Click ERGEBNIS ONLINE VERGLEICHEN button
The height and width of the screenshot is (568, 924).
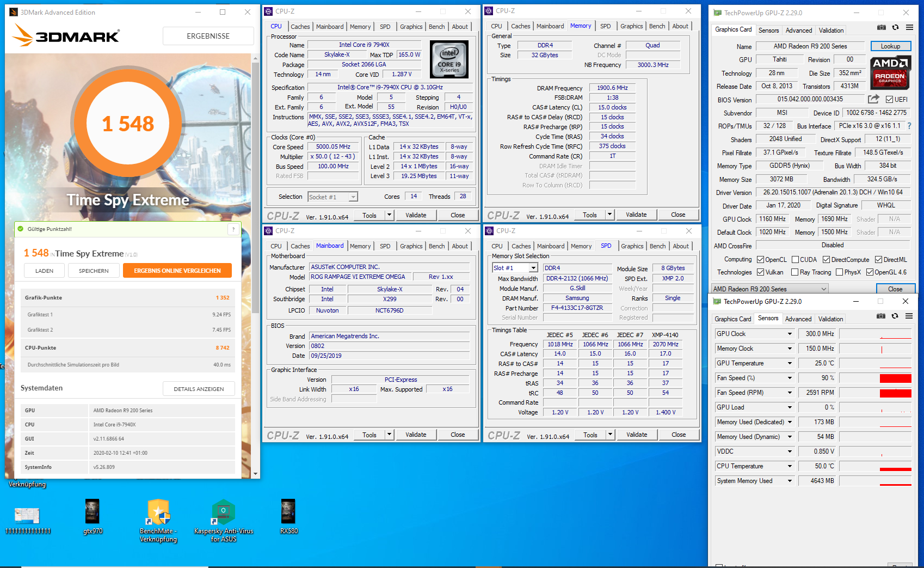(177, 271)
